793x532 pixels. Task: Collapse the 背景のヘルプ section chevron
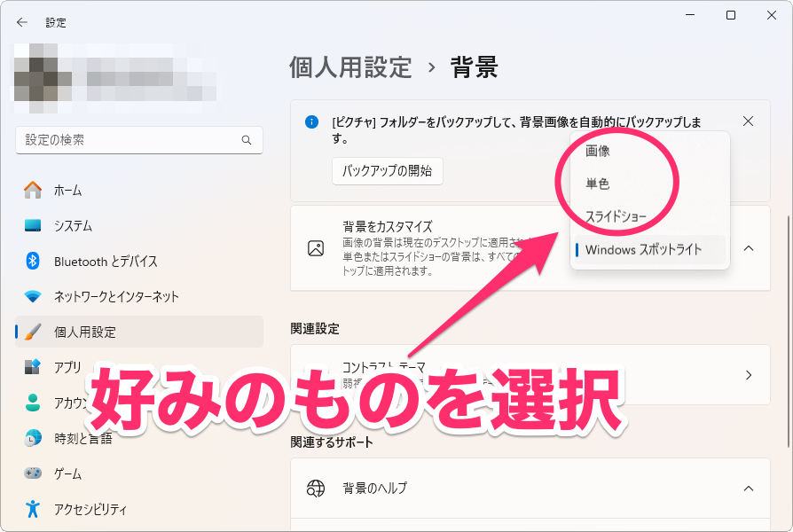749,489
